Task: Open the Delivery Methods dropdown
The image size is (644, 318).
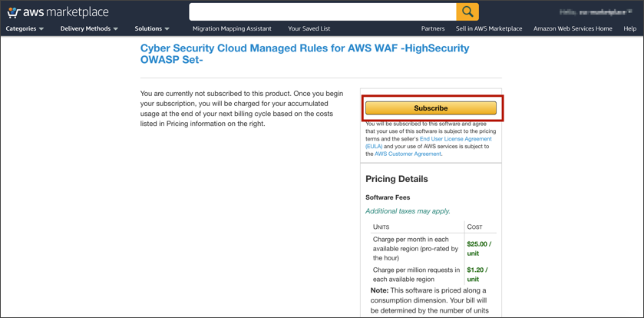Action: 89,28
